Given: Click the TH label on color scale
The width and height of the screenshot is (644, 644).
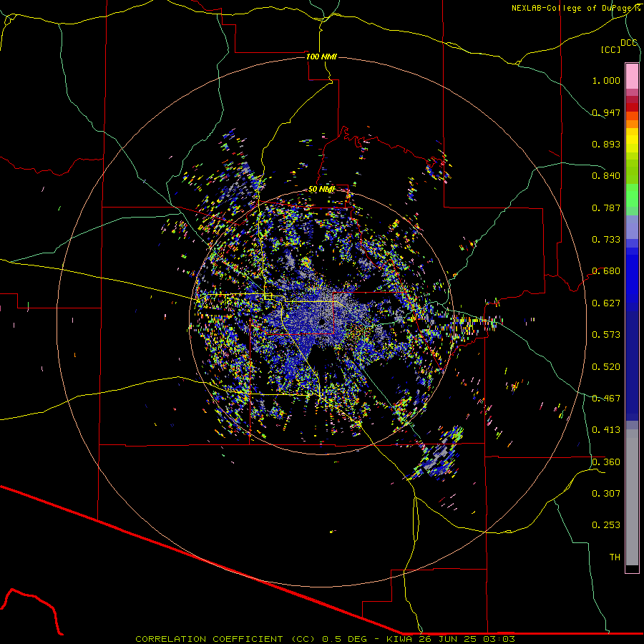Looking at the screenshot, I should point(615,557).
